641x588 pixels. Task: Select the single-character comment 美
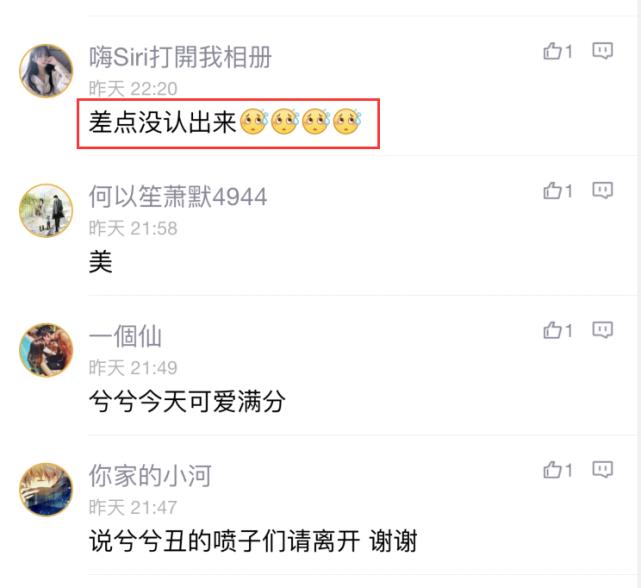coord(101,262)
